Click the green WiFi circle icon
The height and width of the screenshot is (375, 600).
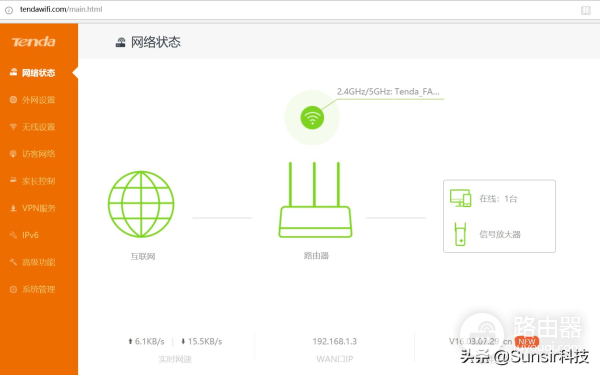tap(312, 117)
